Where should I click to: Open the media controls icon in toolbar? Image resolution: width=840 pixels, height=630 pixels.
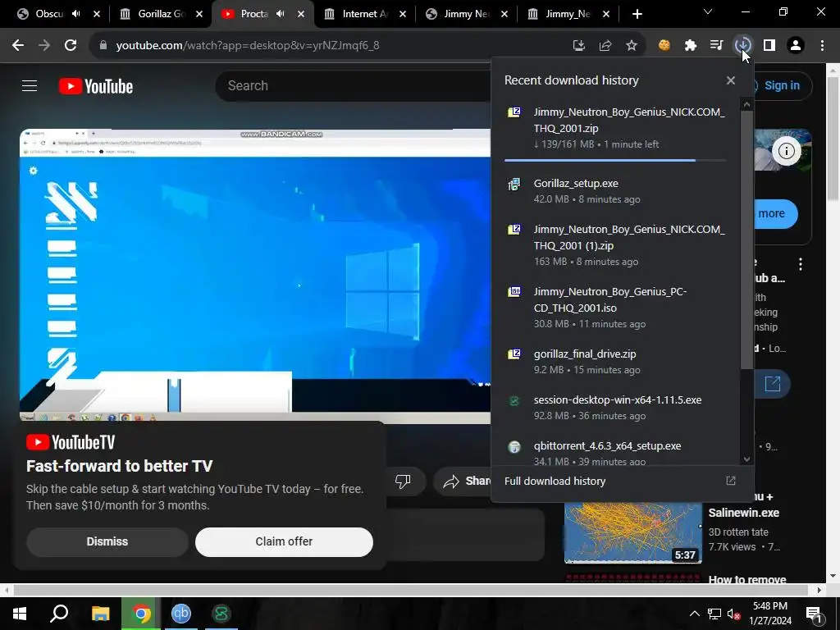click(x=716, y=46)
